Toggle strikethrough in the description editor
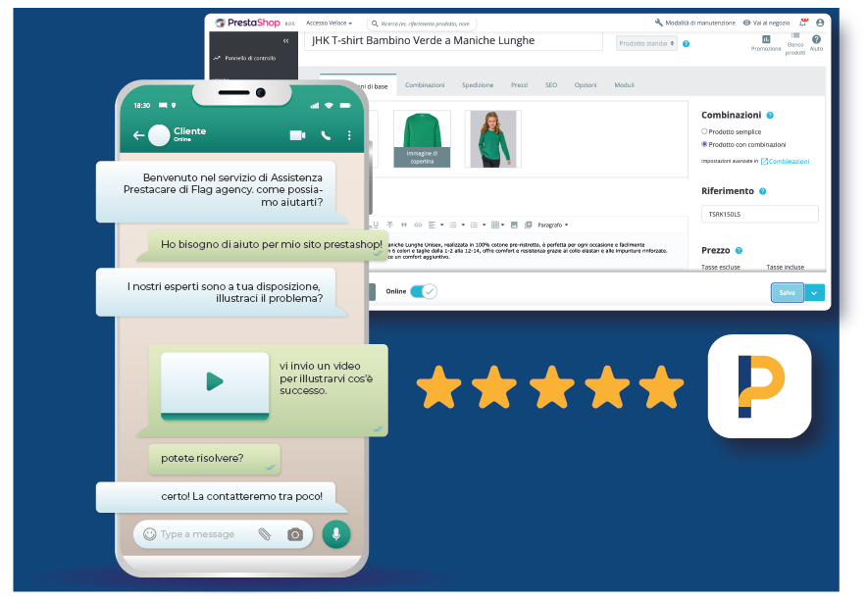 389,225
